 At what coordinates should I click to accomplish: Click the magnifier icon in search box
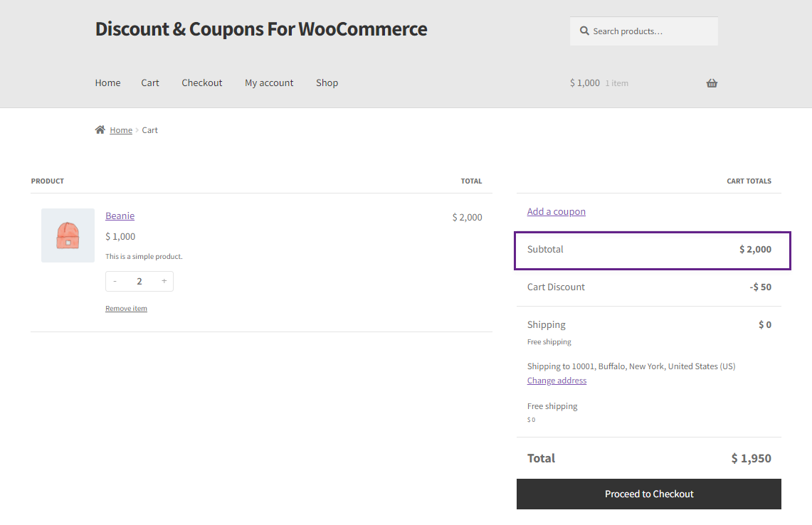click(584, 31)
